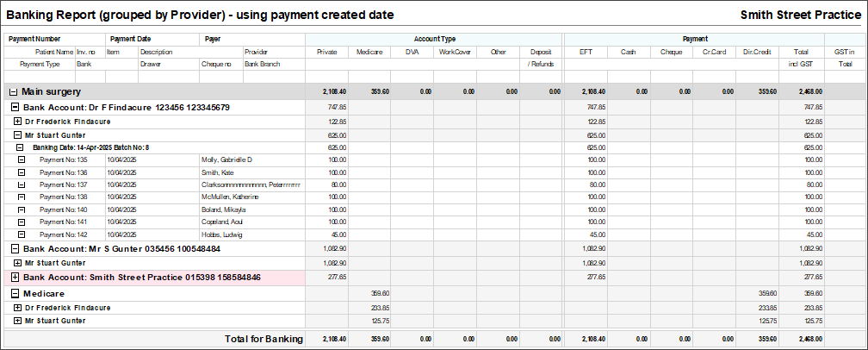This screenshot has width=868, height=350.
Task: Select the Dir.Credit column header
Action: click(757, 52)
